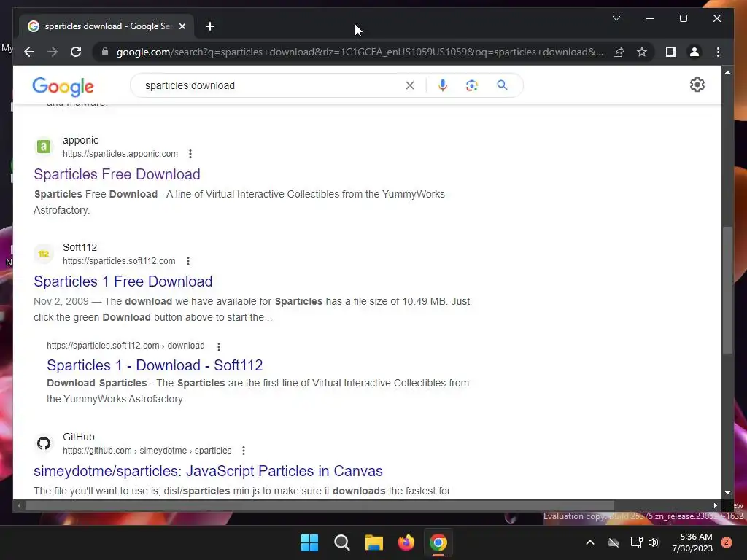Image resolution: width=747 pixels, height=560 pixels.
Task: Open the Sparticles Free Download link
Action: pyautogui.click(x=117, y=174)
